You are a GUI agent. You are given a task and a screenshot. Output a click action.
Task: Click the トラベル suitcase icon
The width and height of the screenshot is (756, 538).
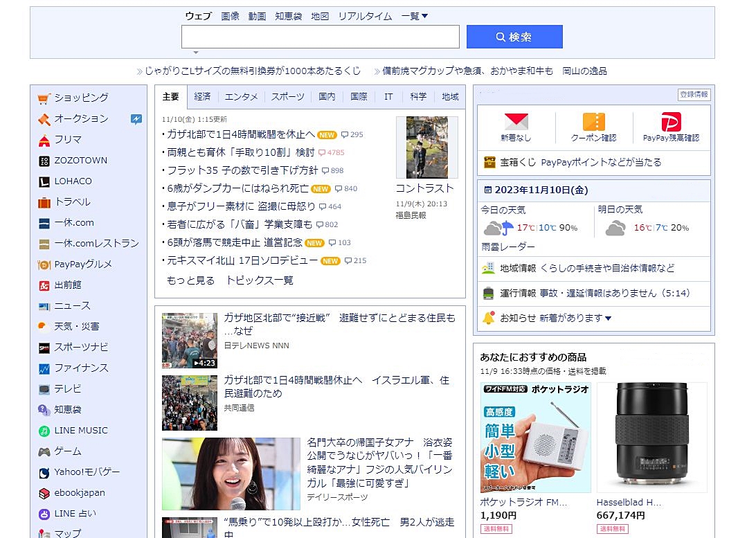coord(44,202)
